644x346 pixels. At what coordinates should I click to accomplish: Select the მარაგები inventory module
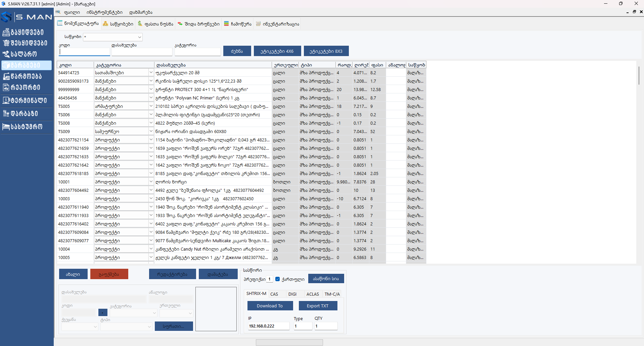pyautogui.click(x=26, y=65)
